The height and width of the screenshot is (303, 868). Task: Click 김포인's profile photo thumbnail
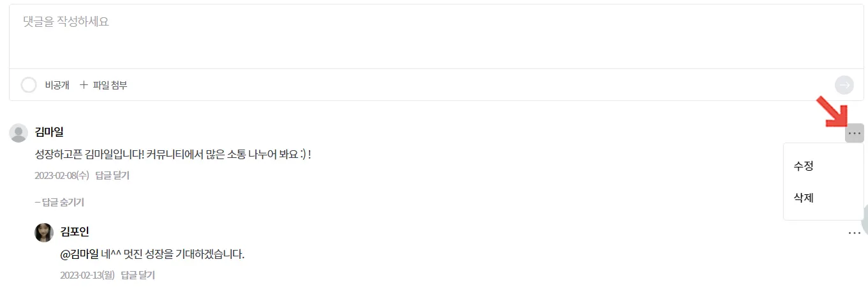pos(44,232)
